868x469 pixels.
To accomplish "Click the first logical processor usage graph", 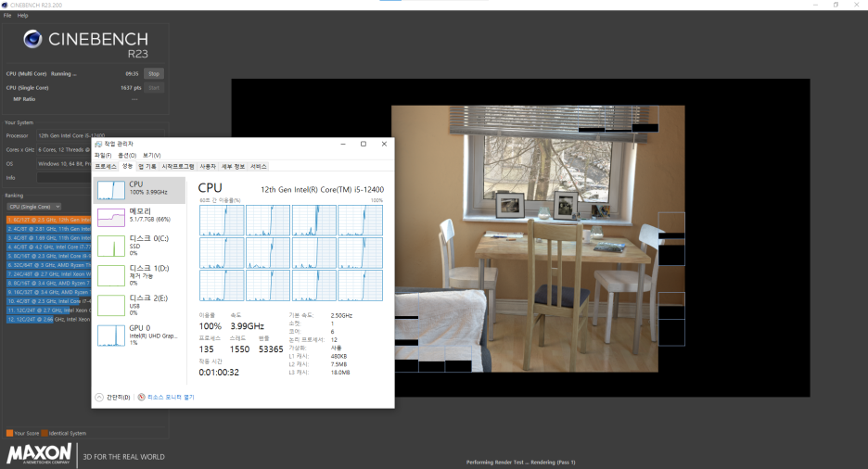I will 222,221.
